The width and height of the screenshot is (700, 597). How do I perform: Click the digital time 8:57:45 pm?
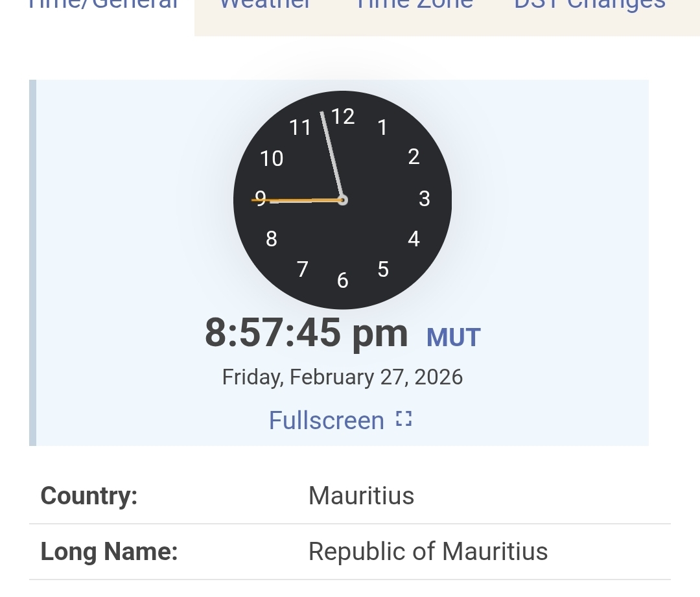click(307, 333)
